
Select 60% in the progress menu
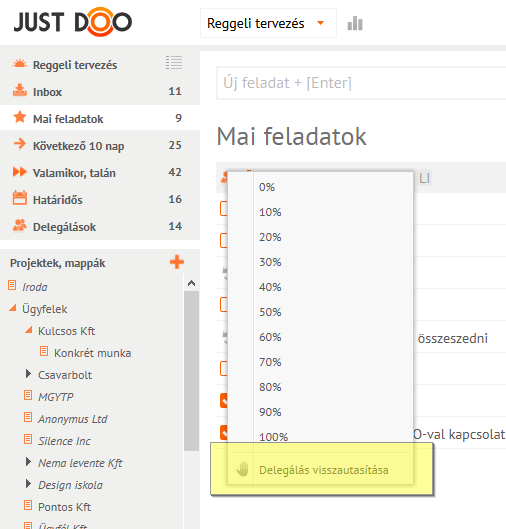(270, 337)
